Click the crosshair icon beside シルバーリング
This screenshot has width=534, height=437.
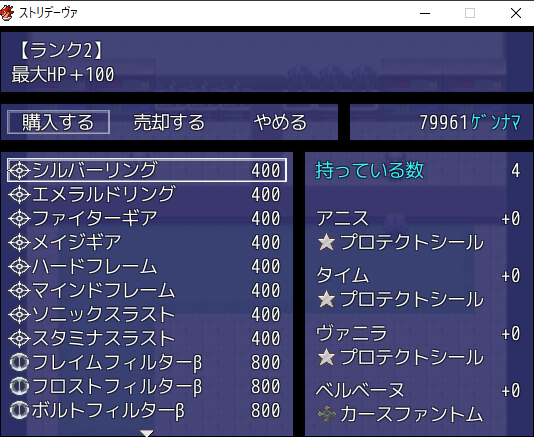[x=19, y=170]
